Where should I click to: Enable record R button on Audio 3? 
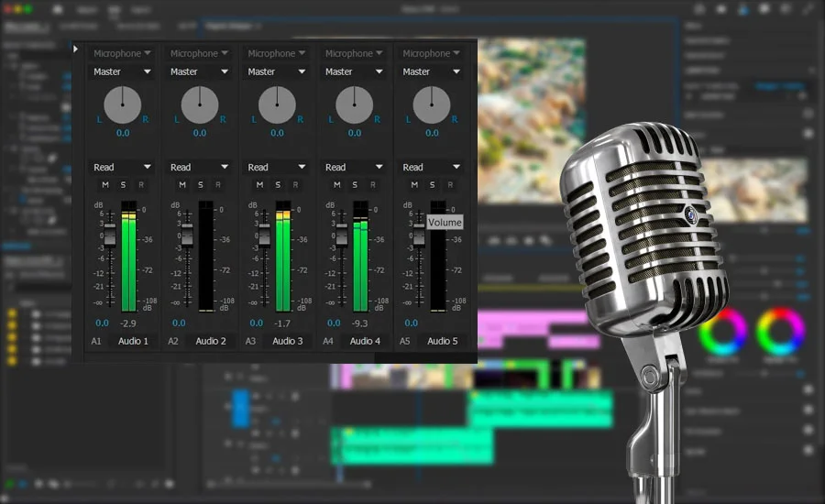296,185
